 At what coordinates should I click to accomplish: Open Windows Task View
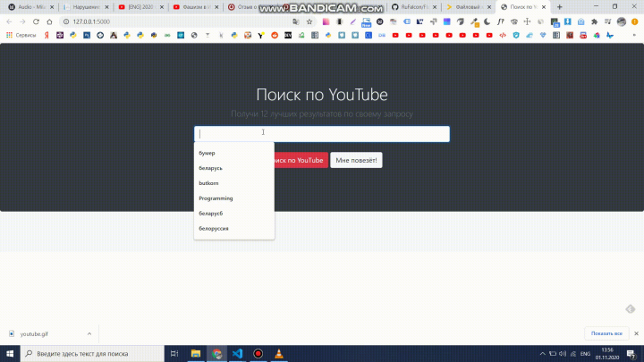174,353
